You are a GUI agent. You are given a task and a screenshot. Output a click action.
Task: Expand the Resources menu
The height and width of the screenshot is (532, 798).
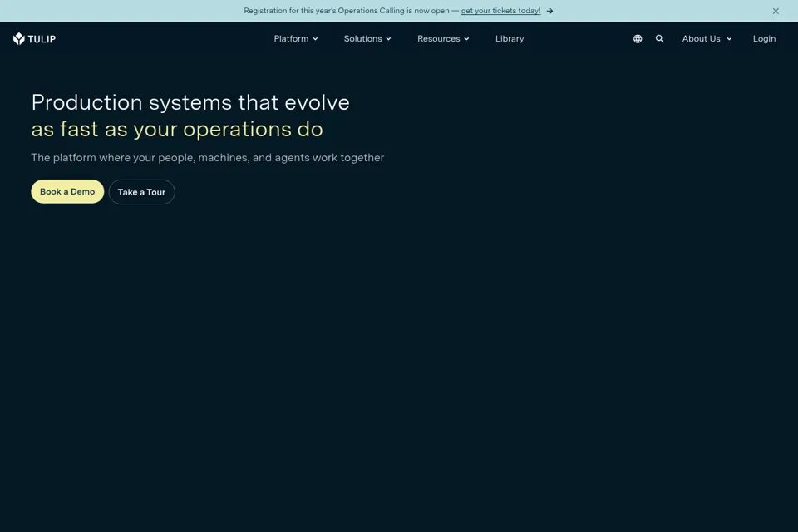[443, 39]
